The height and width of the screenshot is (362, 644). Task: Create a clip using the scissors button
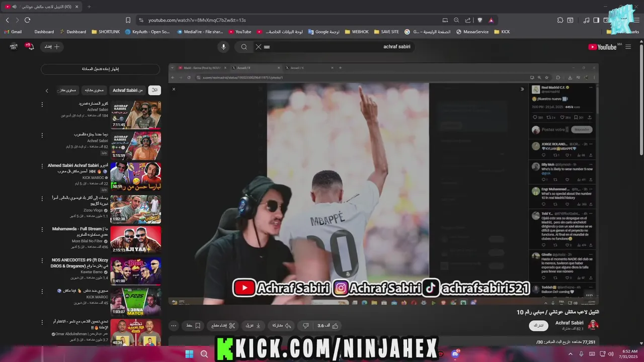(x=223, y=326)
